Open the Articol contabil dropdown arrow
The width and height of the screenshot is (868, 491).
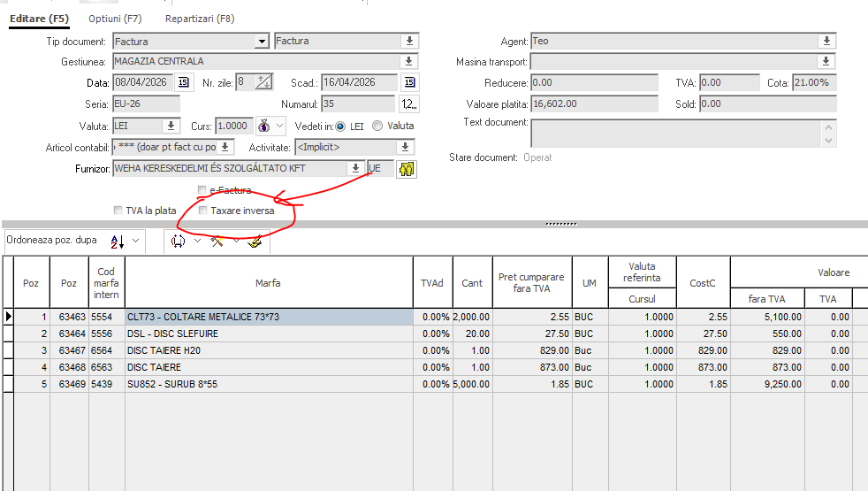click(225, 147)
